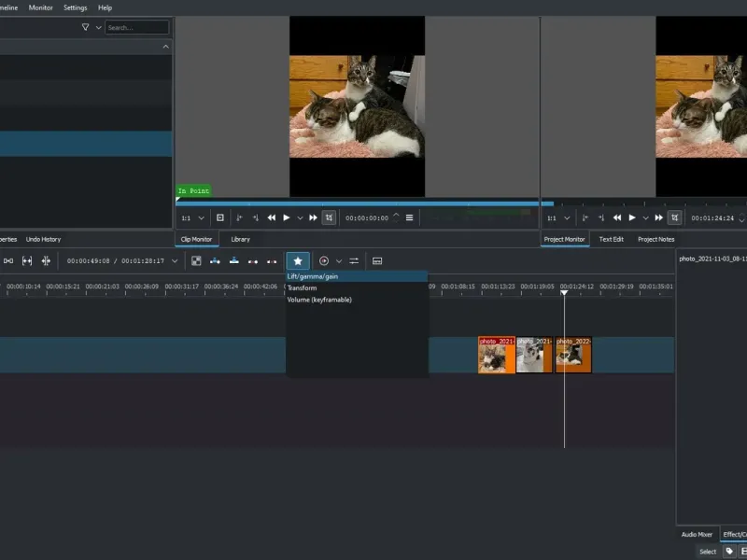Screen dimensions: 747x560
Task: Click the lift timeline zone icon
Action: [272, 261]
